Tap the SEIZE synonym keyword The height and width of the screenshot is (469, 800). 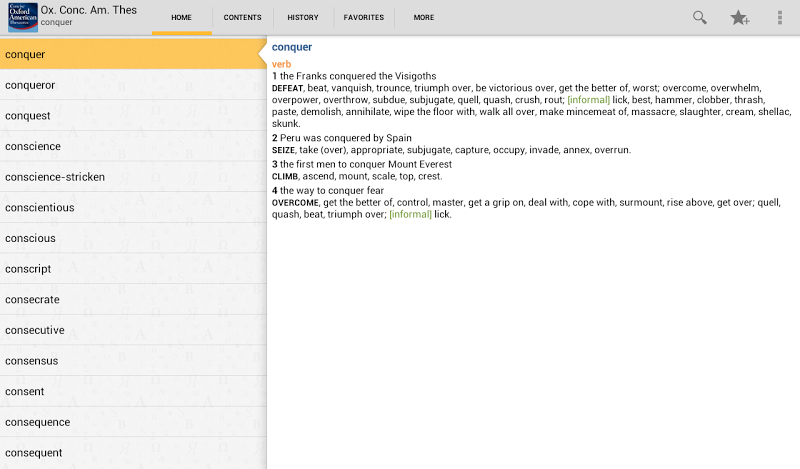[x=283, y=150]
